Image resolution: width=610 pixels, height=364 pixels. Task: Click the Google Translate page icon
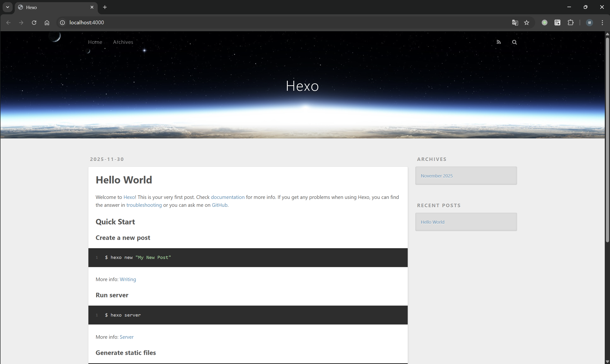515,23
